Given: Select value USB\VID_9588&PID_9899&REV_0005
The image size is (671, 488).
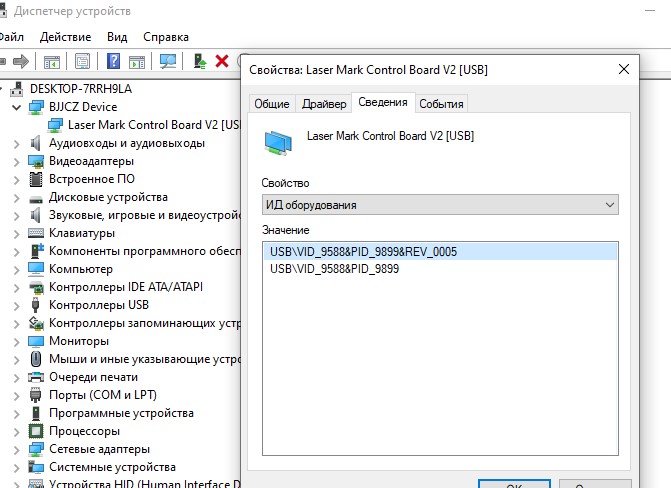Looking at the screenshot, I should click(440, 251).
